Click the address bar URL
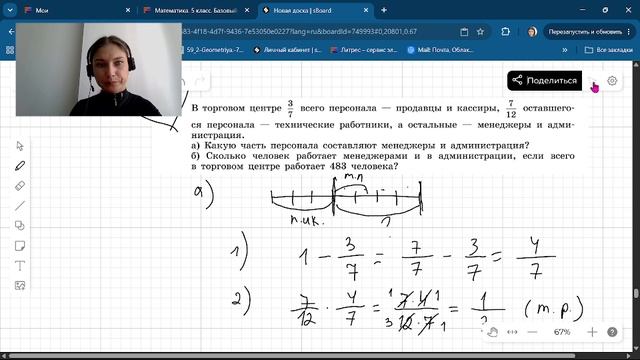 pos(300,31)
